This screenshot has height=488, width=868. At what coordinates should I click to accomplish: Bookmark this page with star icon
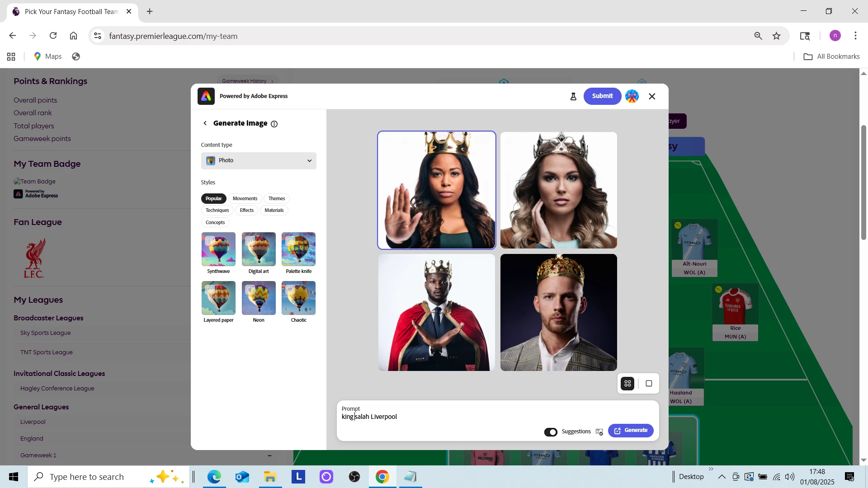(777, 36)
